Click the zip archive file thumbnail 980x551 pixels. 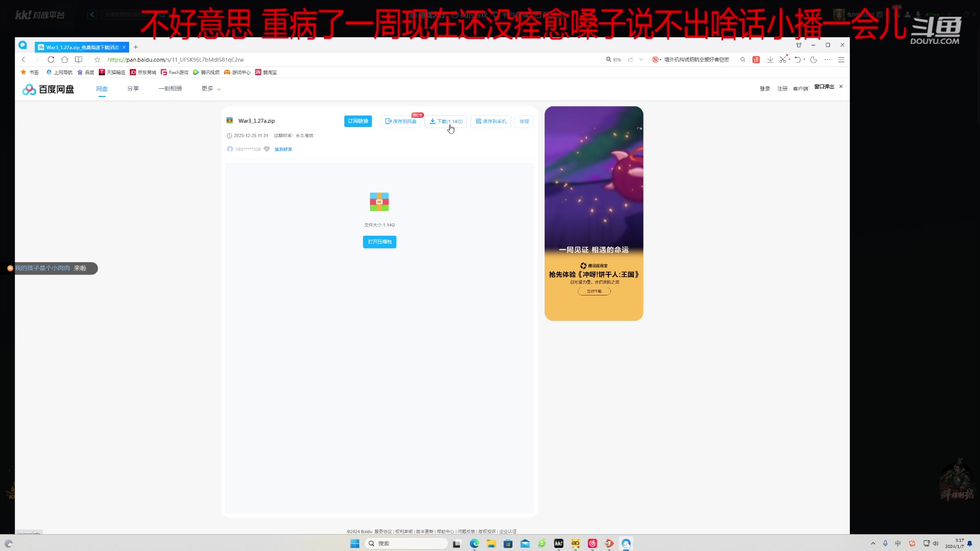click(x=379, y=202)
